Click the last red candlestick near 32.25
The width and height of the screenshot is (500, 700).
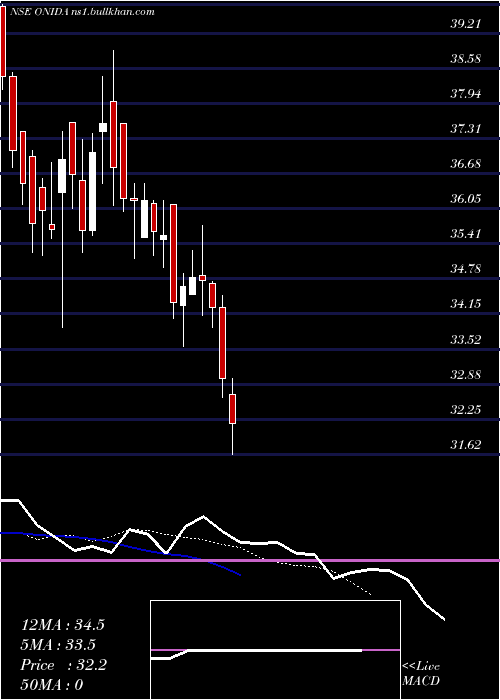(x=232, y=408)
